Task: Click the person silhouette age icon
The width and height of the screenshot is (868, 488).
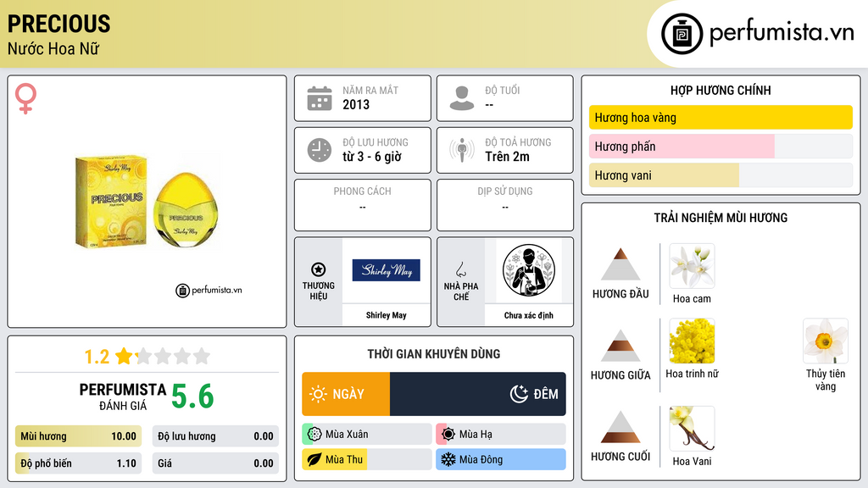Action: tap(462, 98)
